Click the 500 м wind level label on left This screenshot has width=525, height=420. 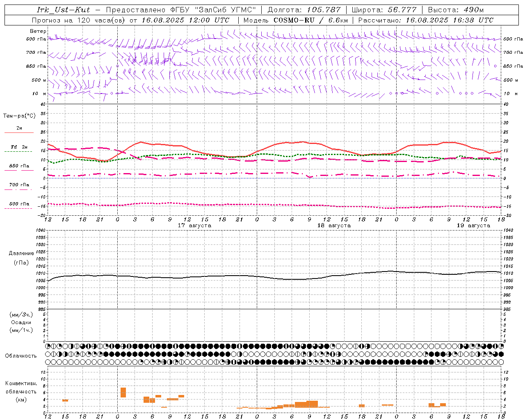click(x=39, y=80)
